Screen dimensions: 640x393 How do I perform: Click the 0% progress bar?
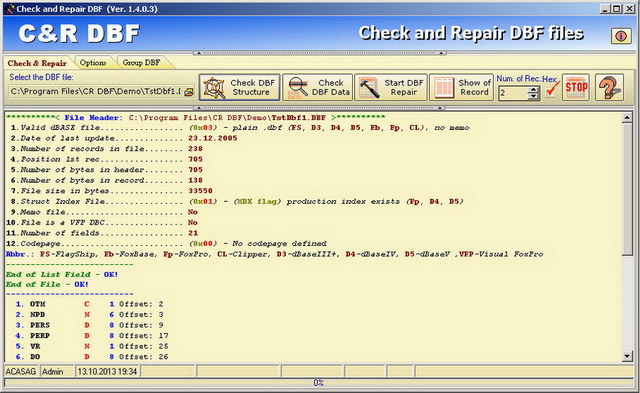click(318, 383)
